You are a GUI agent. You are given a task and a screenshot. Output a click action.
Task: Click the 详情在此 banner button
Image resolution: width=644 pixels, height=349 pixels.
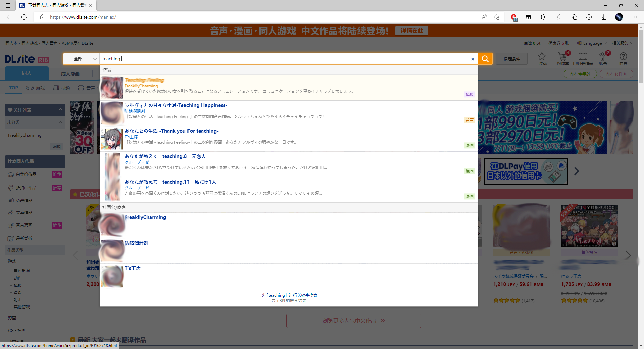point(412,30)
